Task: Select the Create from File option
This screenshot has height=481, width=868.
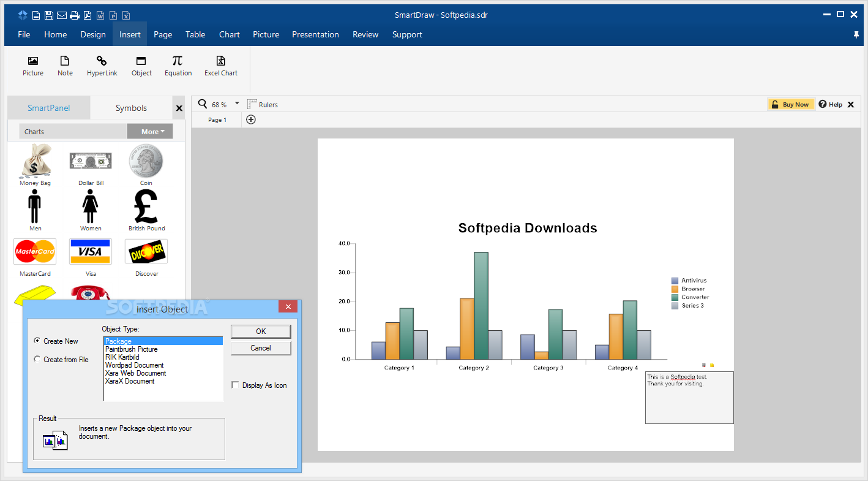Action: pos(37,359)
